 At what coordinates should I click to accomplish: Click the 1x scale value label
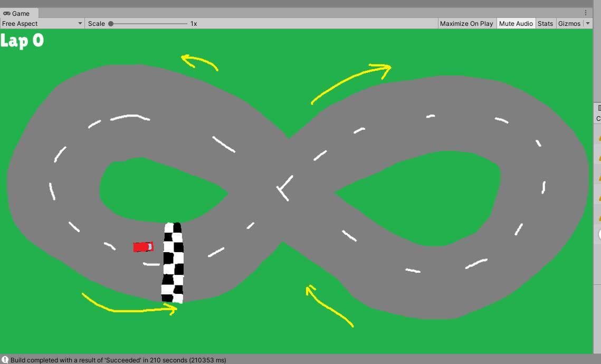click(x=194, y=23)
